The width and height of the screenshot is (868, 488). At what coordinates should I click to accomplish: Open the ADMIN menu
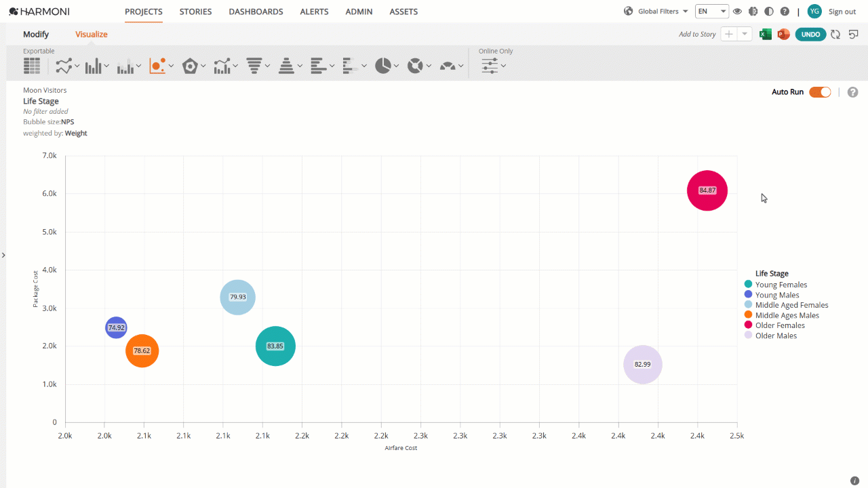click(x=359, y=12)
